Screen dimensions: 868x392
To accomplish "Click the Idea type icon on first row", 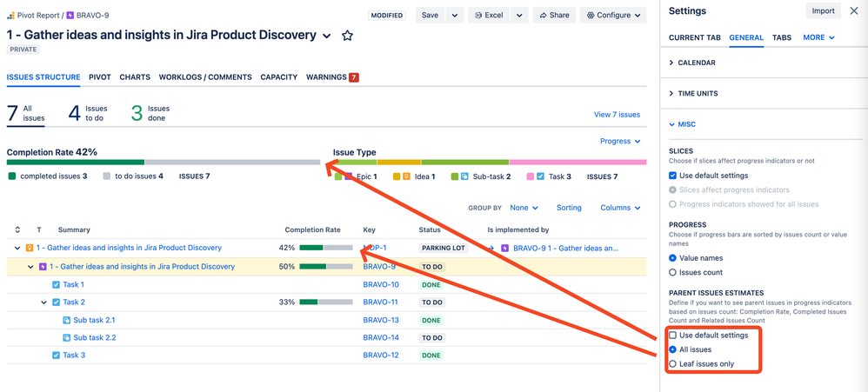I will pos(30,248).
